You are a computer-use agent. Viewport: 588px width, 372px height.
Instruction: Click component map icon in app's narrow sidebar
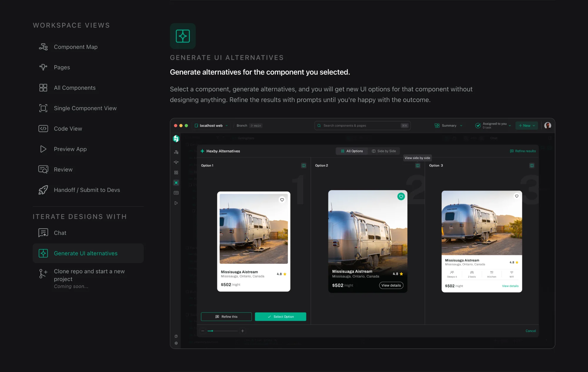click(x=176, y=152)
